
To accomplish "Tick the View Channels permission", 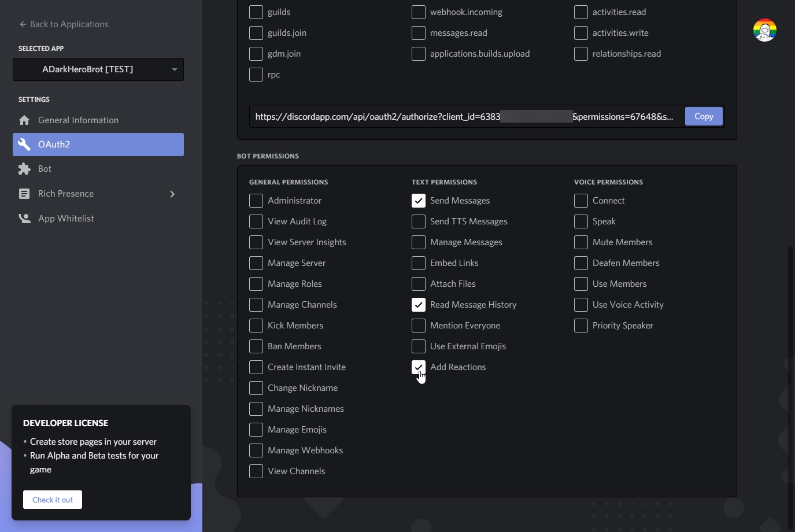I will click(x=256, y=471).
